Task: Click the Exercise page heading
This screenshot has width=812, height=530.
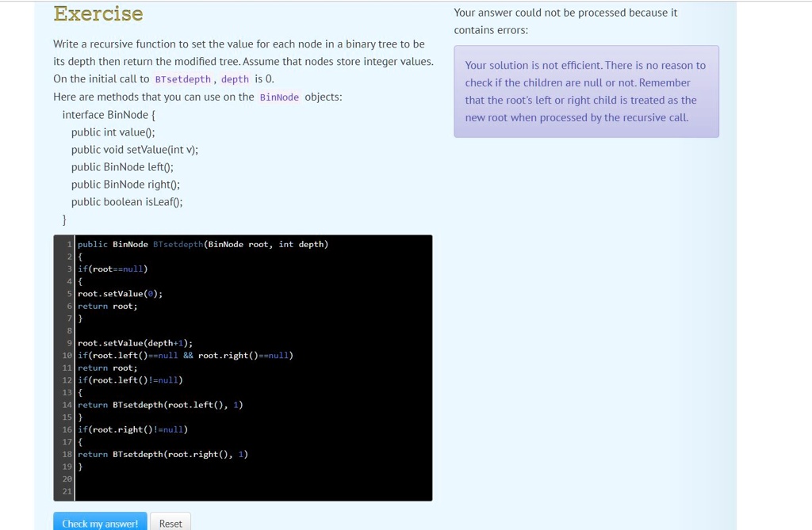Action: tap(98, 13)
